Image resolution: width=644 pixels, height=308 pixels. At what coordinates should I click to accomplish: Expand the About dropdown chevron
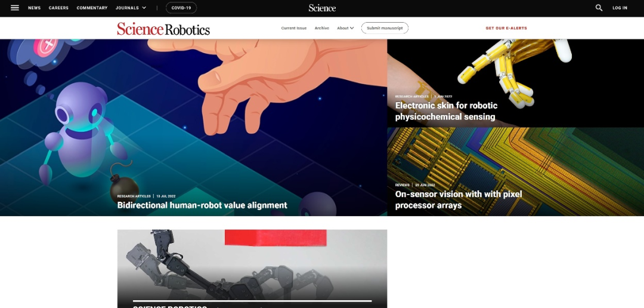click(352, 29)
